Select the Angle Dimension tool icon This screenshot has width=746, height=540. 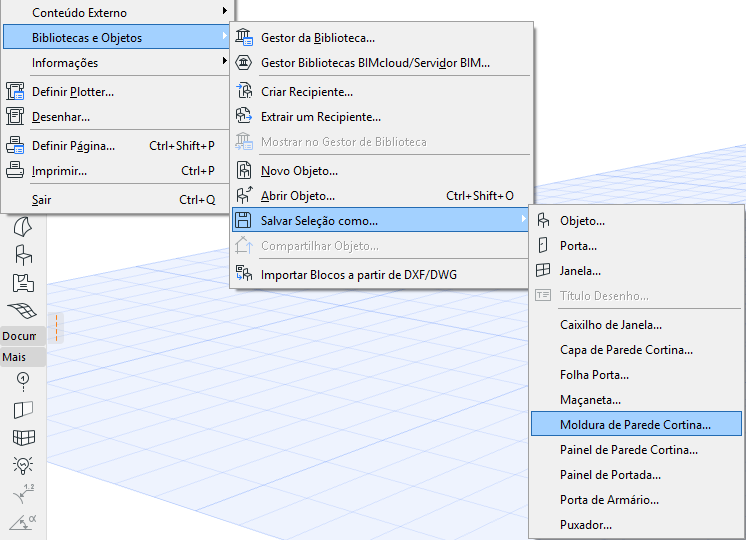(23, 522)
